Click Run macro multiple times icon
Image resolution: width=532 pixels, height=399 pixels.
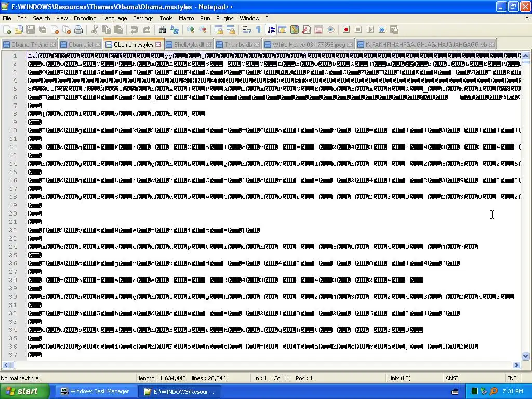click(x=382, y=30)
